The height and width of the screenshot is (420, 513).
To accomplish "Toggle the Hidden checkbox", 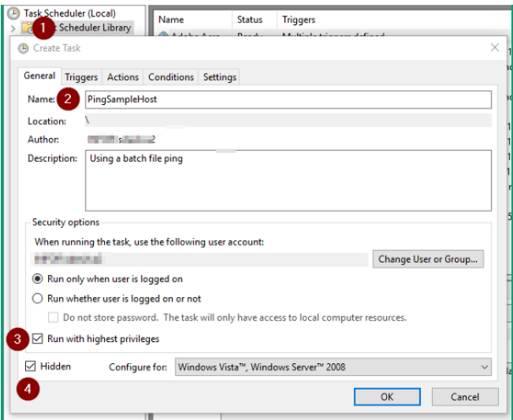I will point(31,366).
